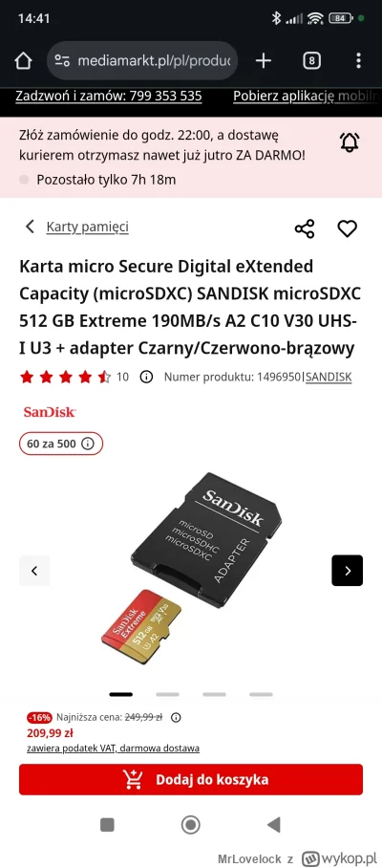Select the second image carousel indicator

point(167,694)
